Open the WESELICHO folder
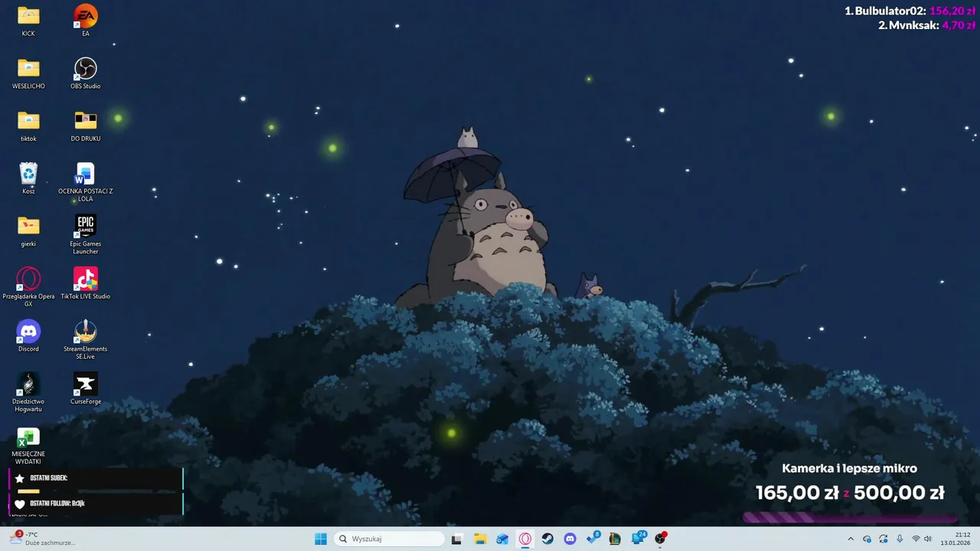Image resolution: width=980 pixels, height=551 pixels. (28, 73)
